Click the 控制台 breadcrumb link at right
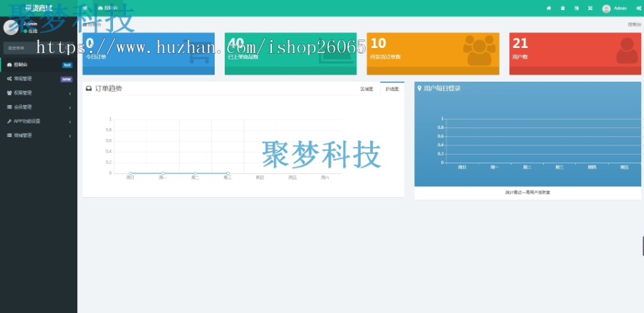 click(x=634, y=24)
